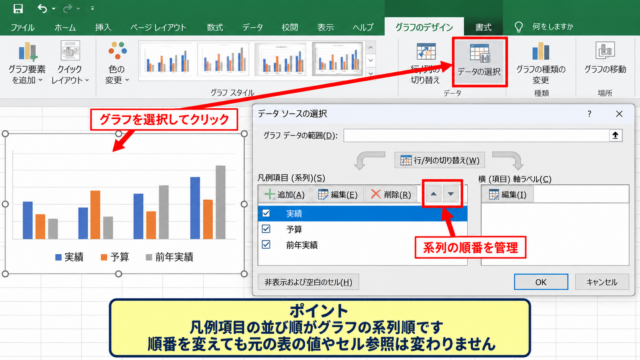640x360 pixels.
Task: Select the second chart style thumbnail
Action: pos(225,60)
